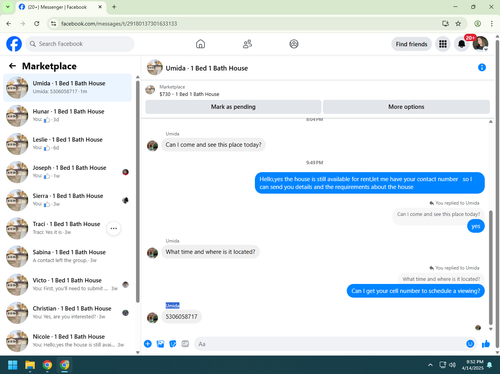500x374 pixels.
Task: Click the listing title '$730 - 1 Bed 1 Bath House'
Action: [189, 94]
